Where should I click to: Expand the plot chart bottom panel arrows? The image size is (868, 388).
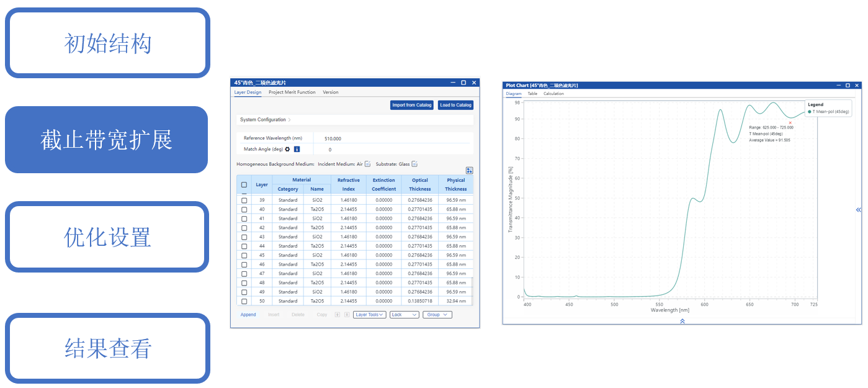(x=682, y=321)
